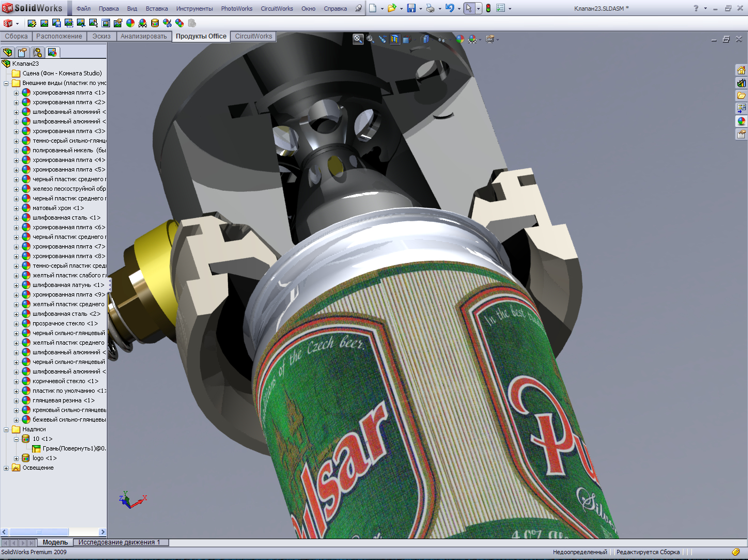Open the Инструменты menu

coord(194,9)
